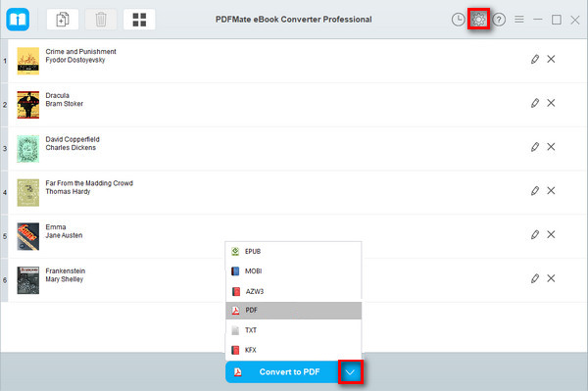Viewport: 588px width, 391px height.
Task: Click the trash delete icon in toolbar
Action: [x=101, y=20]
